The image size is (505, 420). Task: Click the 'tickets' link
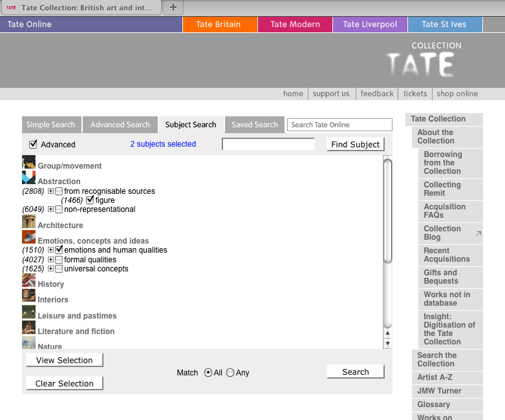(415, 94)
